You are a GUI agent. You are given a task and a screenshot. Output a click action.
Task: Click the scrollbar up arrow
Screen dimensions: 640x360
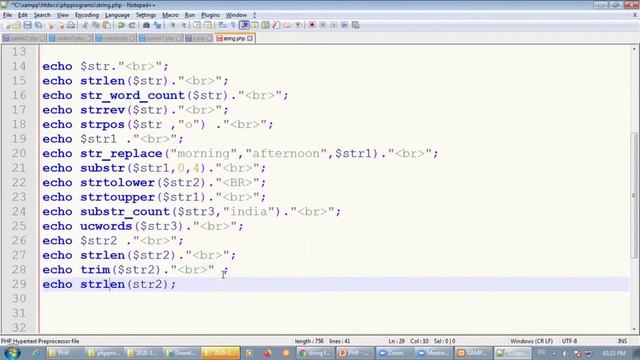(634, 49)
